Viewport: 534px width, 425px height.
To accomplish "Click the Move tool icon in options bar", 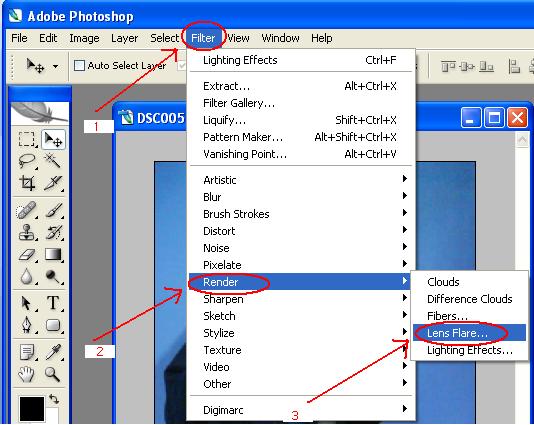I will point(35,65).
